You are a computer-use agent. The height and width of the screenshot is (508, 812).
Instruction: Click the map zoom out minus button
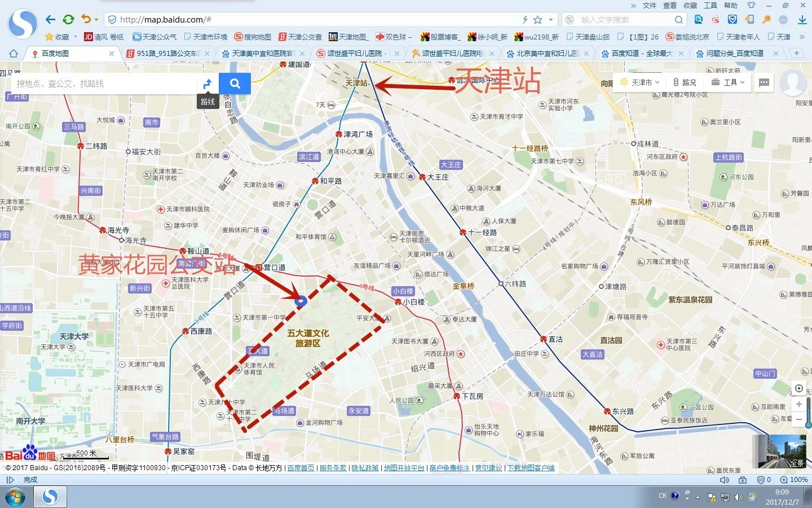pyautogui.click(x=798, y=419)
